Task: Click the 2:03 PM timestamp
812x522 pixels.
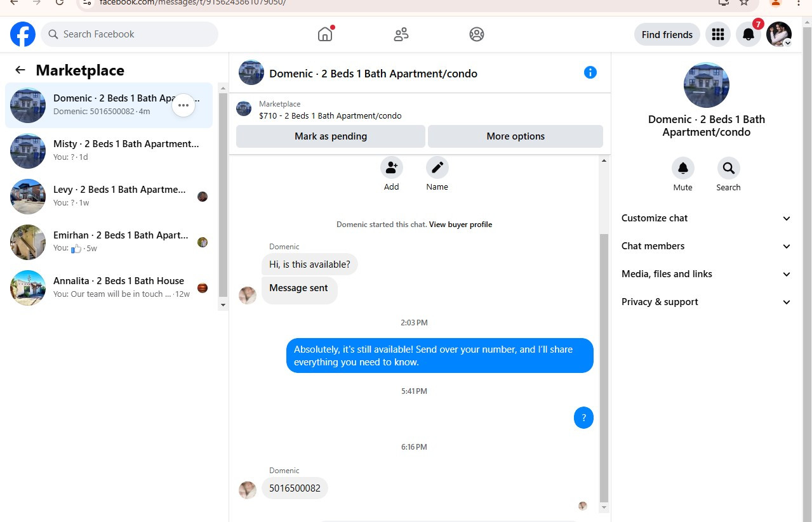Action: (414, 323)
